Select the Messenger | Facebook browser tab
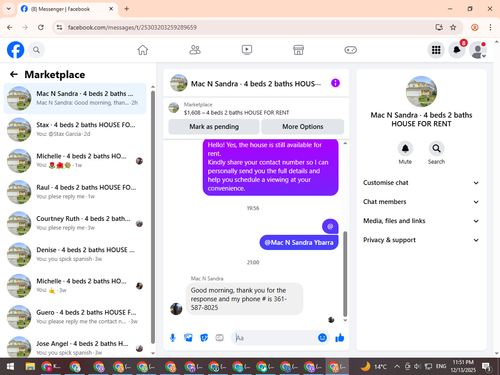This screenshot has width=500, height=375. click(x=67, y=9)
